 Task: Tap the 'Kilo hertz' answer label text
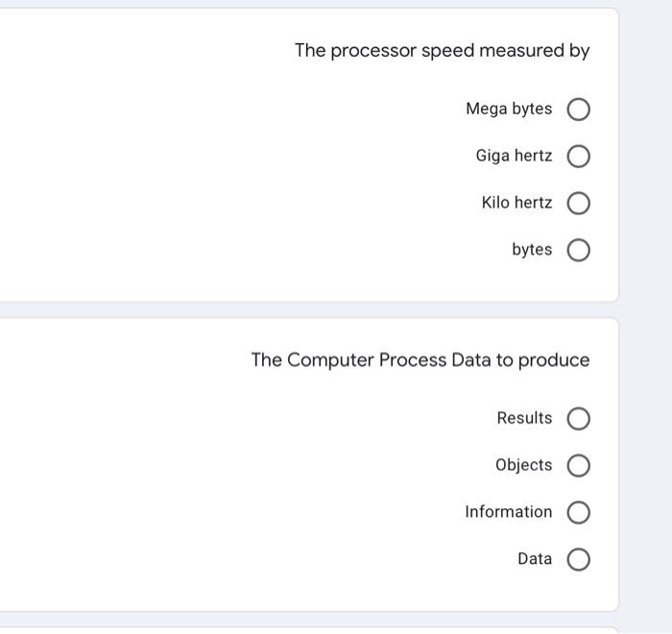click(x=516, y=203)
